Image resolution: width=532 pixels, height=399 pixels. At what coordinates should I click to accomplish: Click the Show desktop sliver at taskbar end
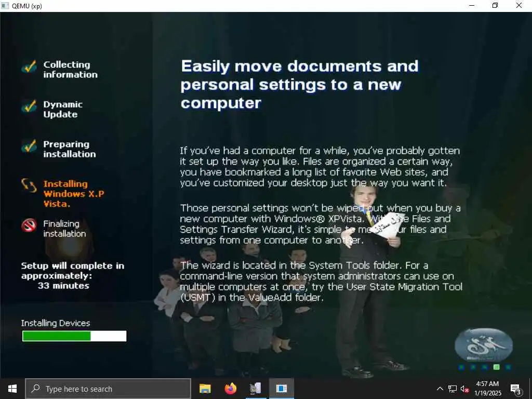(x=530, y=389)
